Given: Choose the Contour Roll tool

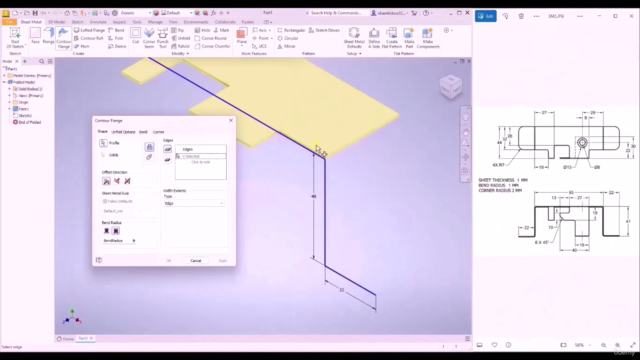Looking at the screenshot, I should click(x=88, y=38).
